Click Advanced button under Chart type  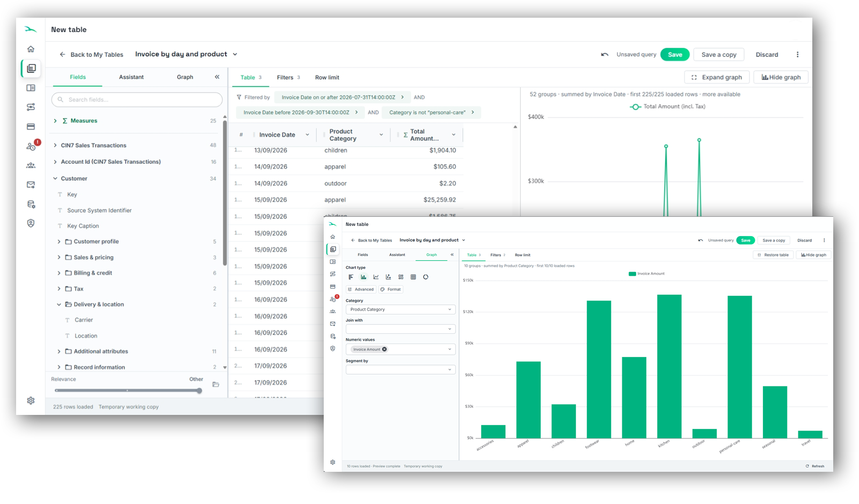coord(361,289)
